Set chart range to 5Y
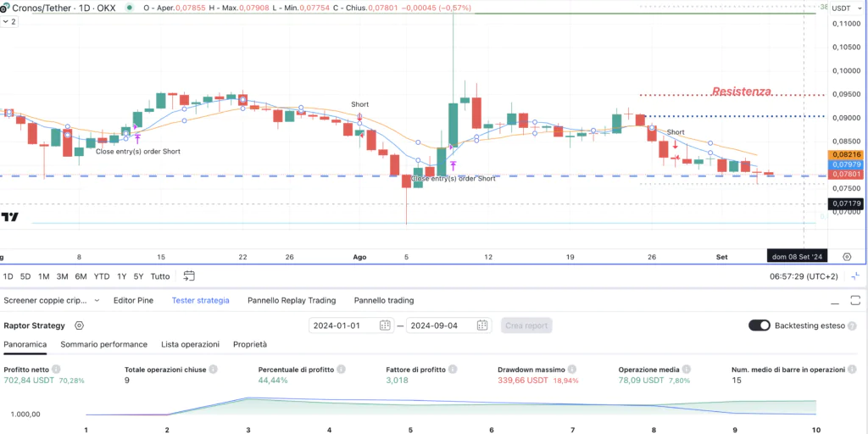This screenshot has height=434, width=868. click(138, 276)
